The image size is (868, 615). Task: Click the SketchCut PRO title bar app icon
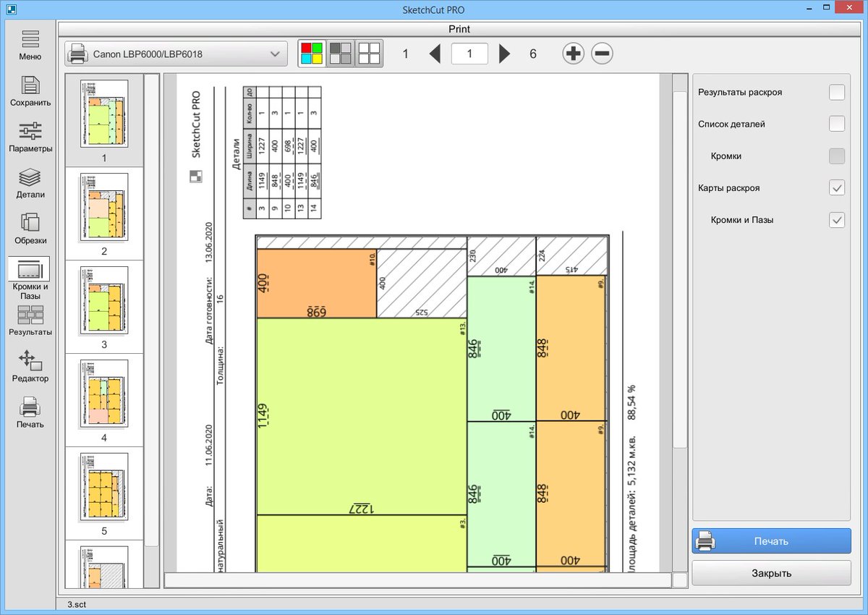(x=11, y=9)
